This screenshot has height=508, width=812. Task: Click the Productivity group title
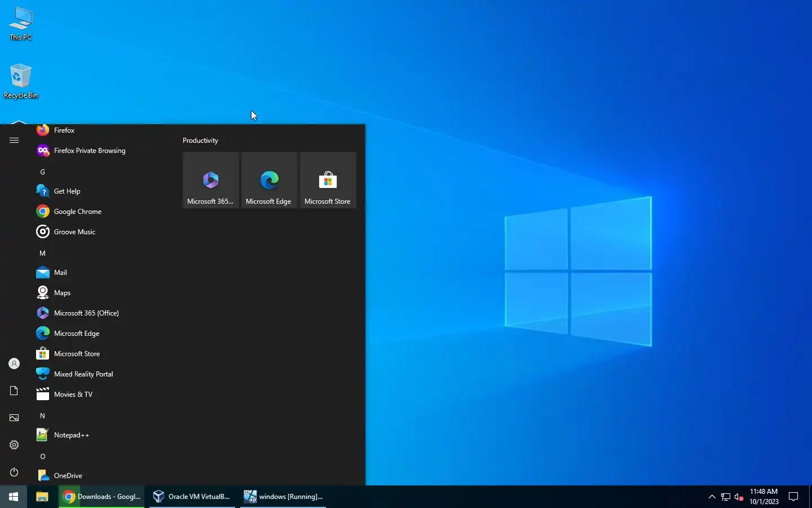click(x=200, y=141)
